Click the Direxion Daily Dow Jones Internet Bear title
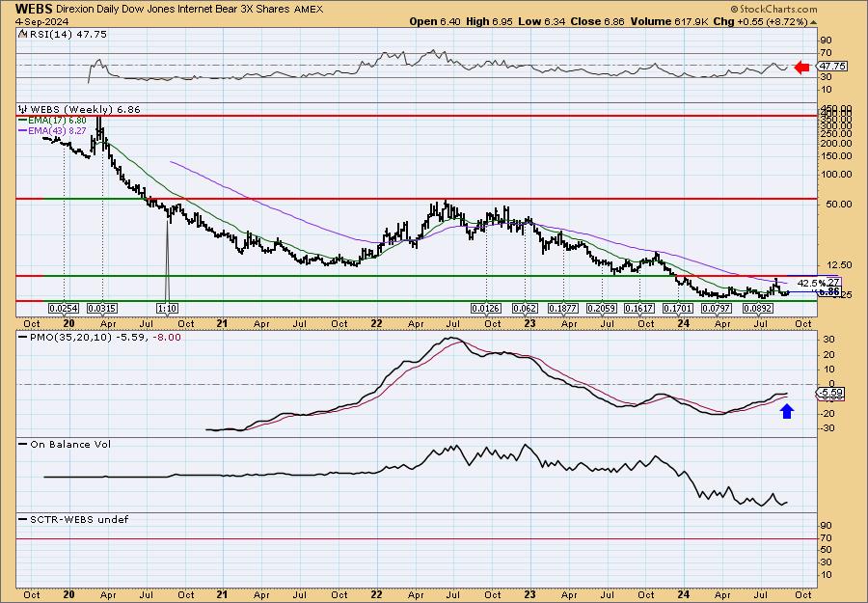The height and width of the screenshot is (603, 868). (175, 10)
